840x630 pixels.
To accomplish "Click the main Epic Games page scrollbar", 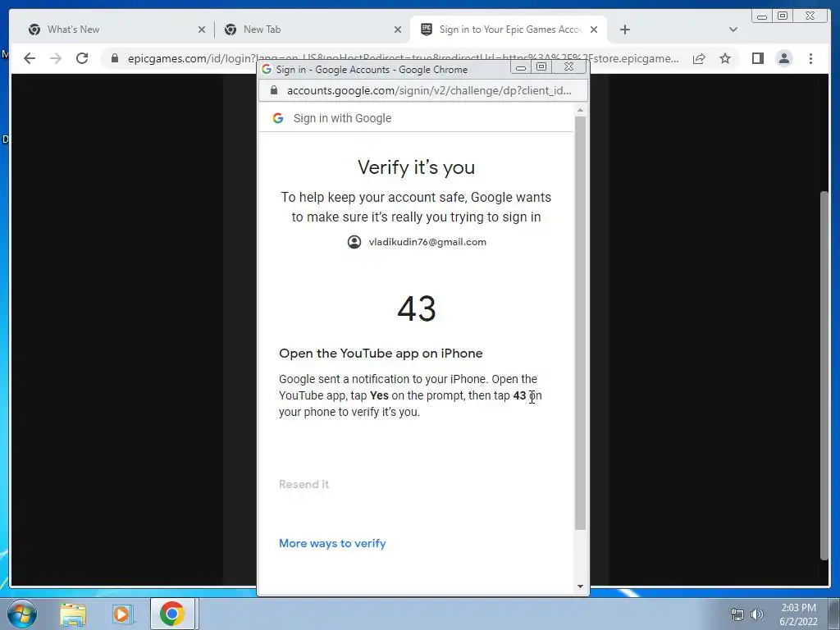I will pyautogui.click(x=824, y=375).
